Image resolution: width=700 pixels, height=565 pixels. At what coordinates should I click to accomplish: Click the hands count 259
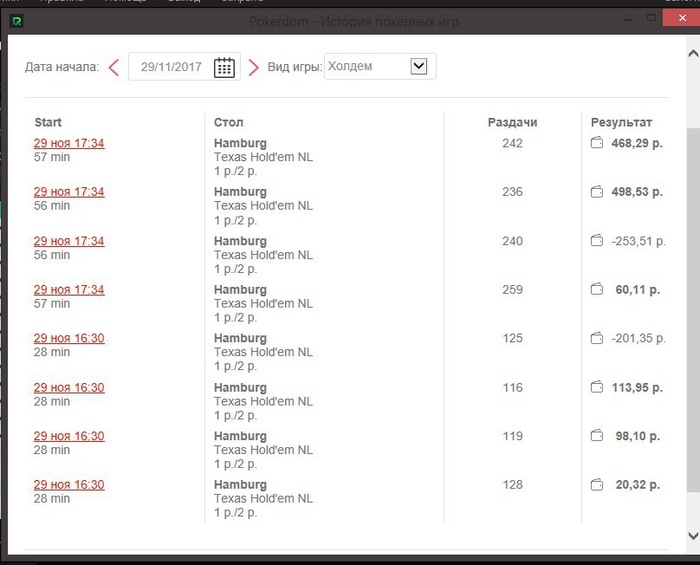tap(512, 290)
